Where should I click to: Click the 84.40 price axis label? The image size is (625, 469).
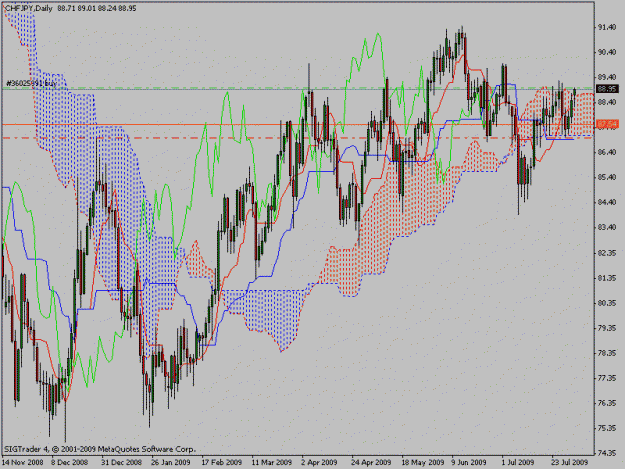point(607,202)
